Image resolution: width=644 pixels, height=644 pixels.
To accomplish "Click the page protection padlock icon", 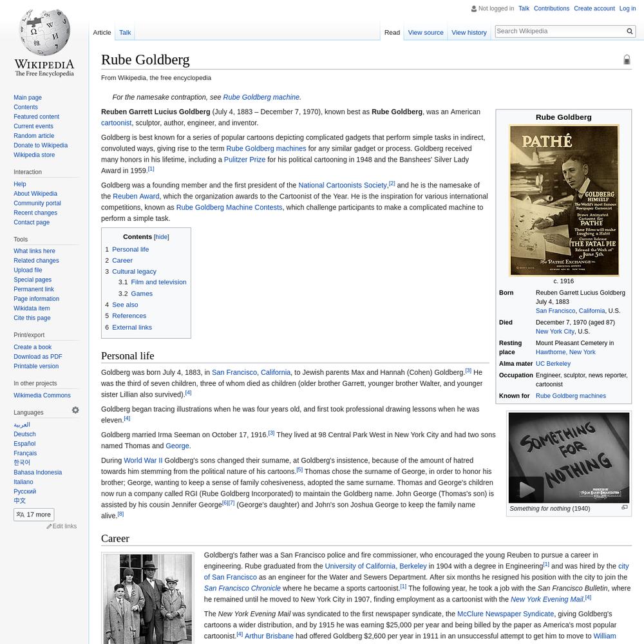I will point(627,59).
